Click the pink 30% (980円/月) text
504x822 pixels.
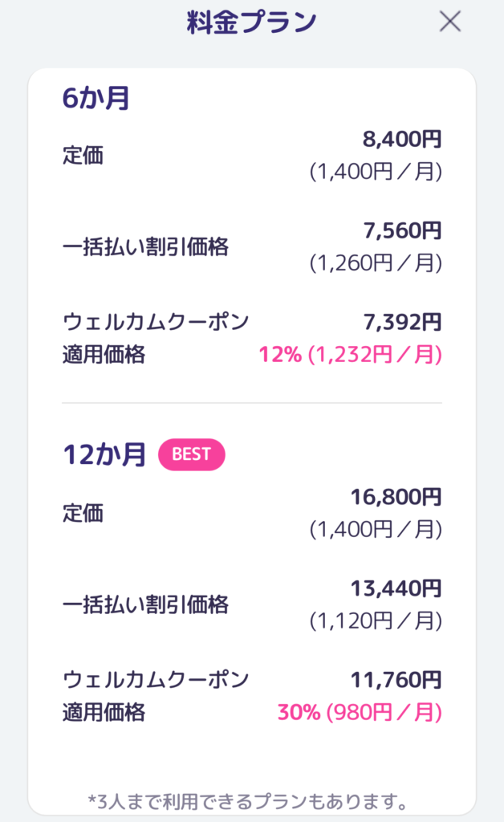click(x=359, y=712)
